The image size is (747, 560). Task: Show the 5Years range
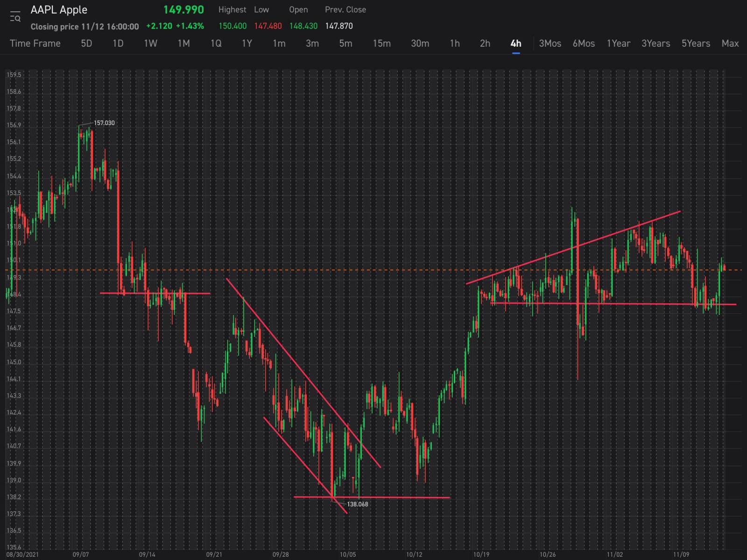696,43
